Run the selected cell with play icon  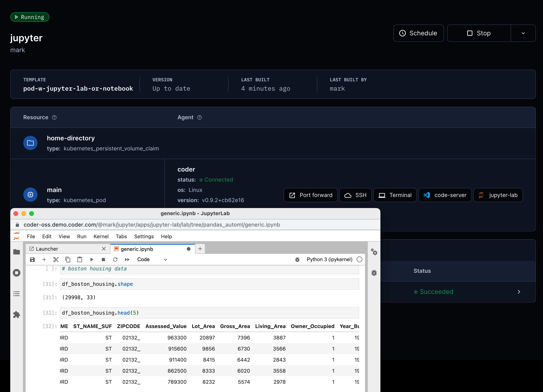coord(92,260)
